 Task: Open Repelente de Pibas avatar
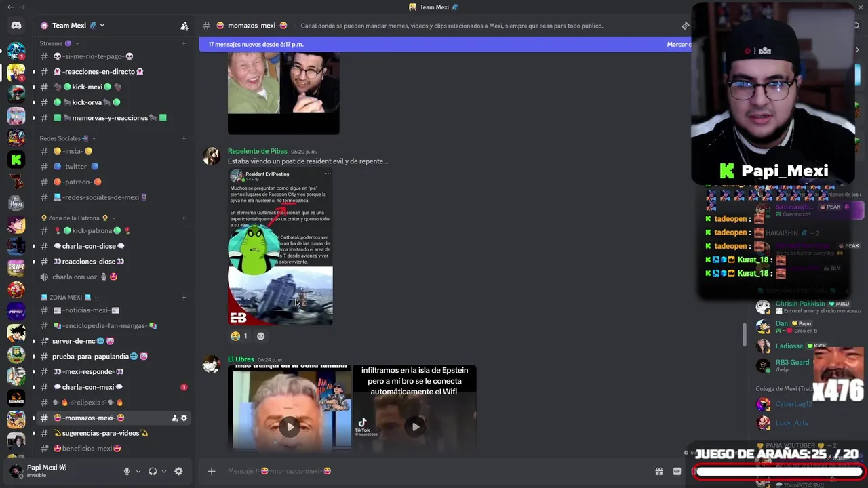click(x=212, y=156)
